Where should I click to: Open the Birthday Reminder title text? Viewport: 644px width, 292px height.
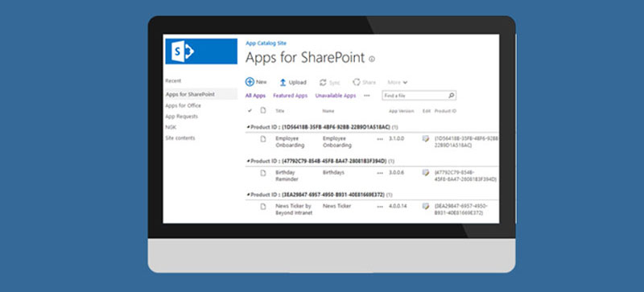pos(287,176)
